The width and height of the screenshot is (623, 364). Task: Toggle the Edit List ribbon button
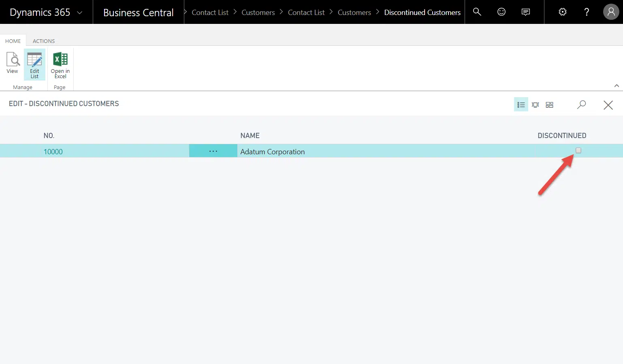pyautogui.click(x=34, y=65)
